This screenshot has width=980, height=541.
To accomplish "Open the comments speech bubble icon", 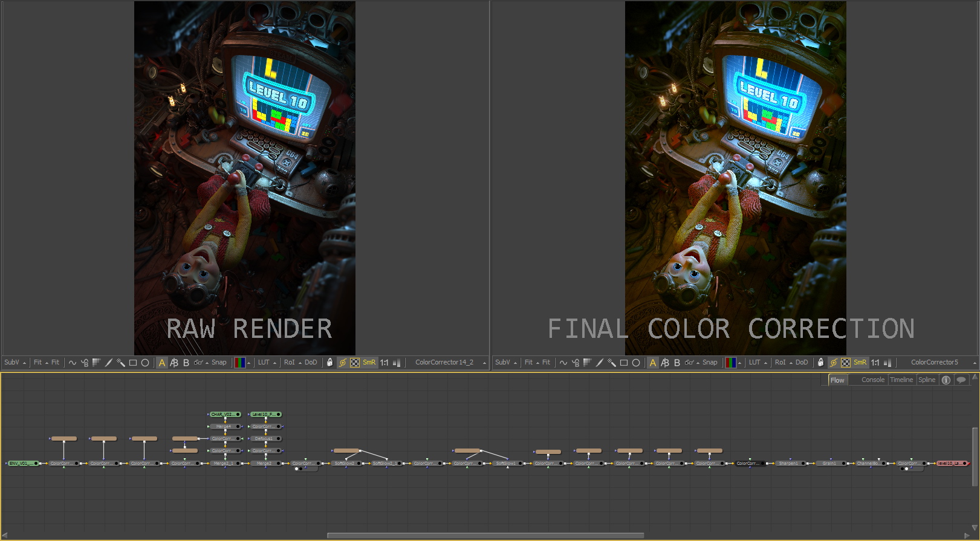I will click(961, 380).
